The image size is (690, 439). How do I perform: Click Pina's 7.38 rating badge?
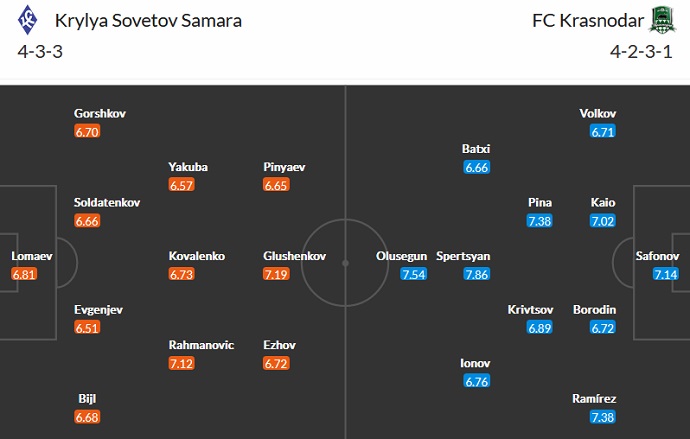(539, 220)
